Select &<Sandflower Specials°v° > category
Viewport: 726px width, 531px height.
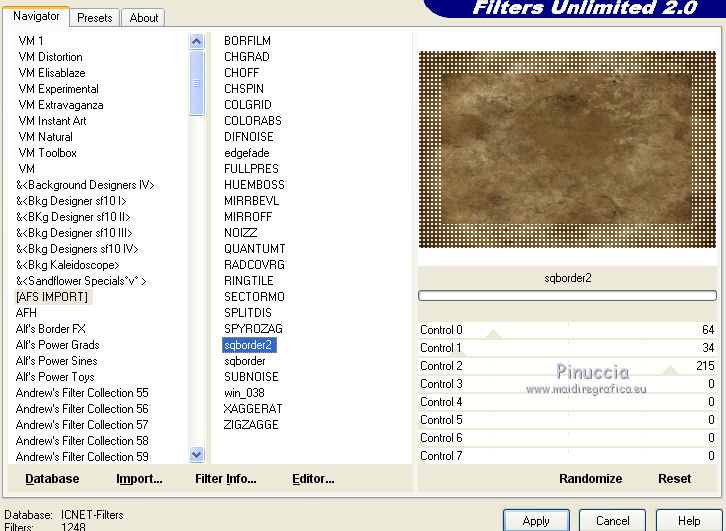pyautogui.click(x=81, y=281)
